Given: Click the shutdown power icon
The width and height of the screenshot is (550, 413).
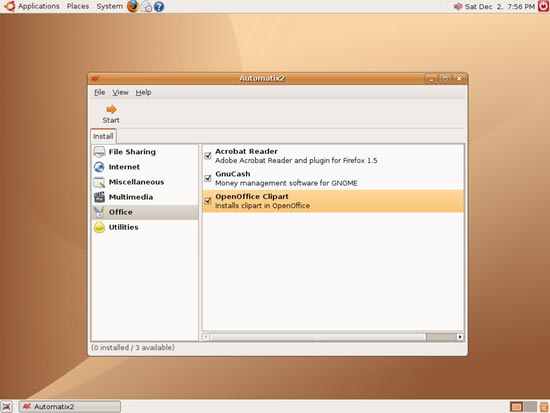Looking at the screenshot, I should coord(543,6).
